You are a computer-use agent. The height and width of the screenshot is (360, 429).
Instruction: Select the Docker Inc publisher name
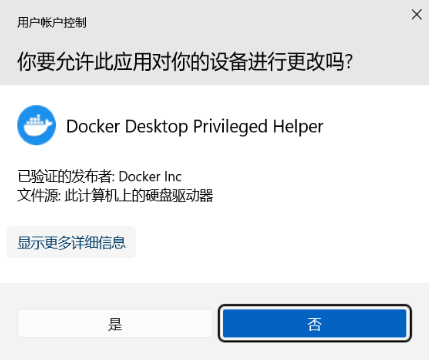coord(150,177)
